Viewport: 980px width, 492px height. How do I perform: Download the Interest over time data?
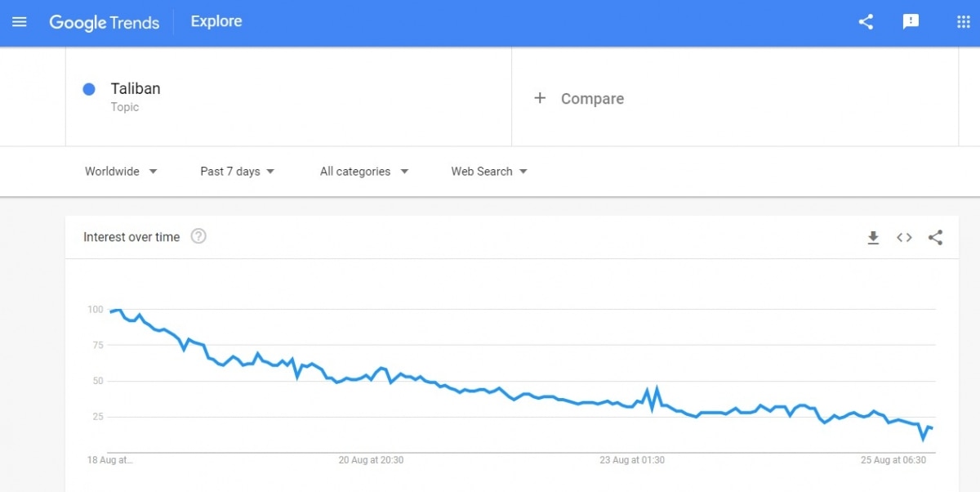coord(873,238)
